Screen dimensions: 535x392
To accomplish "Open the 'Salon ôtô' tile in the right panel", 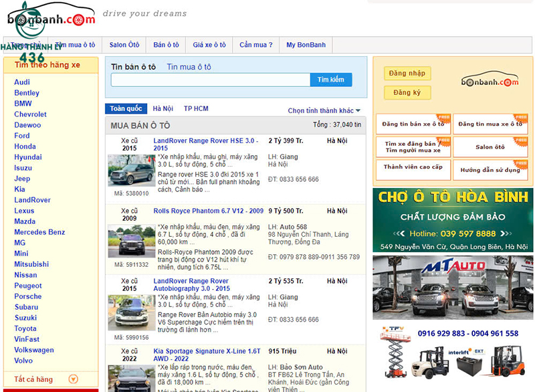I will [490, 147].
